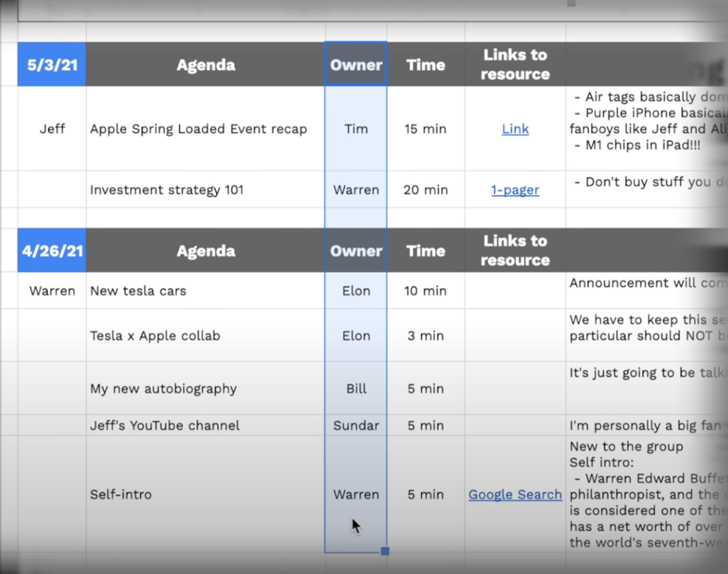Click the 'Owner' header in 4/26/21 table

click(x=356, y=251)
